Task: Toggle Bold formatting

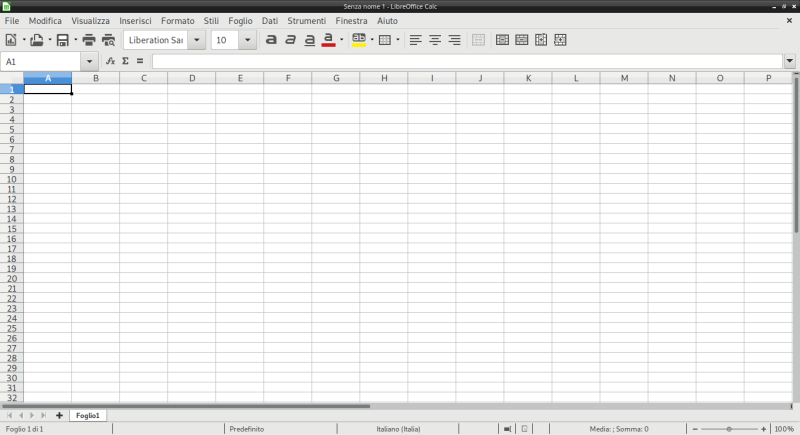Action: [271, 40]
